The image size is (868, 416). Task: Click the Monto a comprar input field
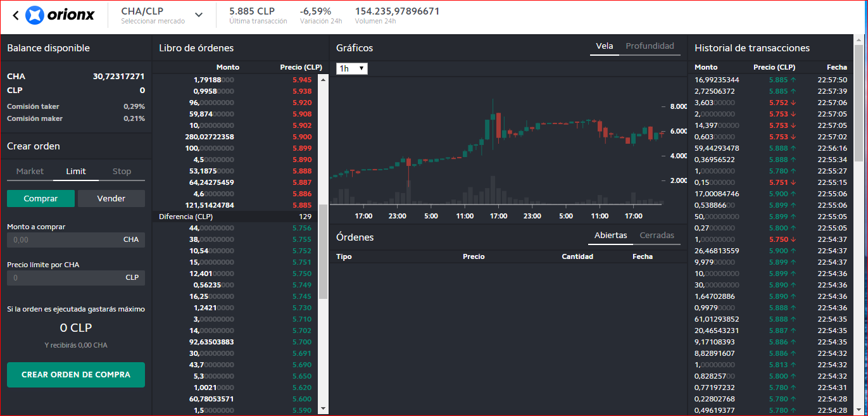pyautogui.click(x=76, y=240)
